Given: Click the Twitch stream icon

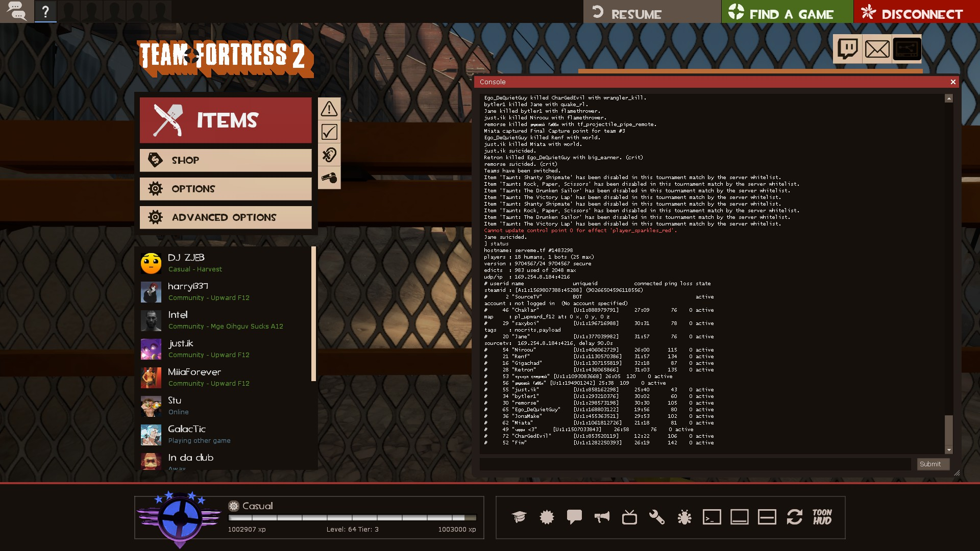Looking at the screenshot, I should [x=847, y=49].
